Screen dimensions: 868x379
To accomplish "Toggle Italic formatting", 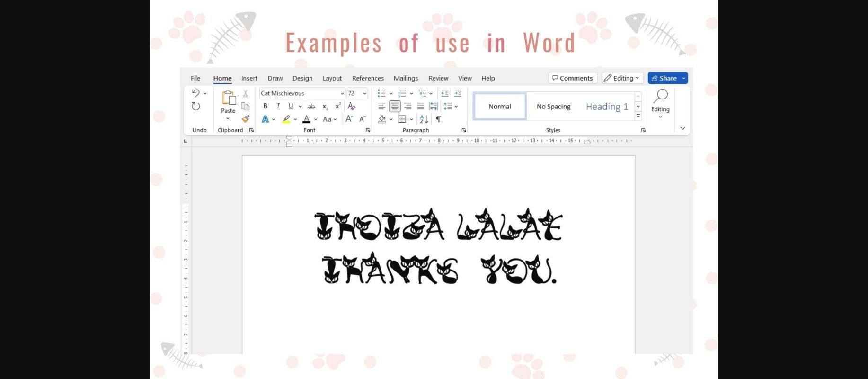I will tap(278, 106).
